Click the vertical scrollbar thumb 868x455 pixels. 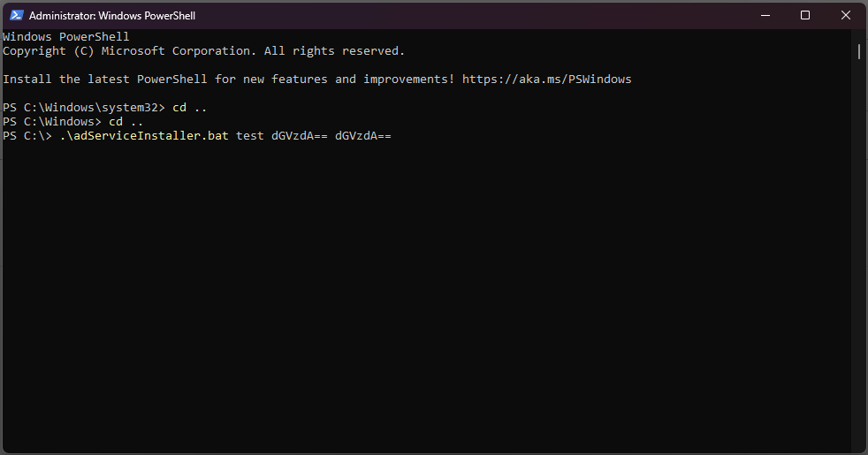859,51
